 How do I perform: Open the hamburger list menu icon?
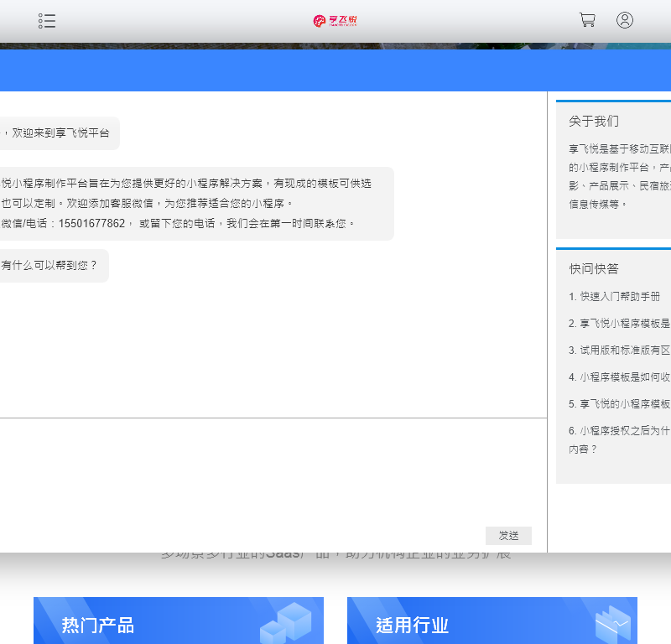pos(47,21)
